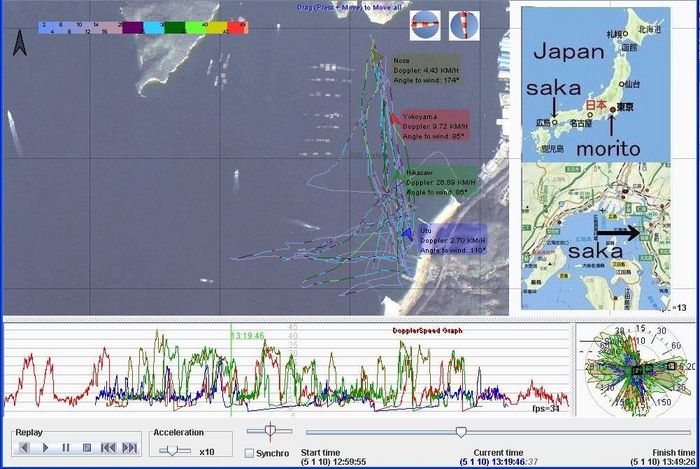Click the main timeline slider handle
This screenshot has width=700, height=469.
[460, 432]
